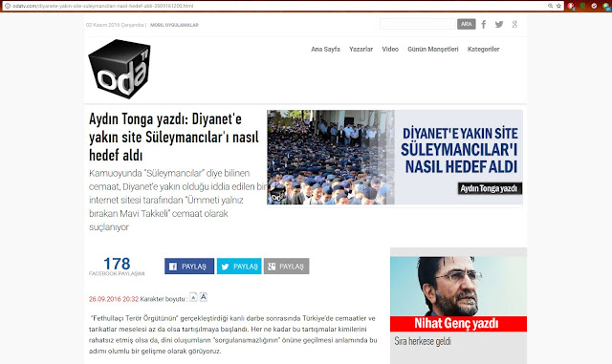Click the Karakter boyutu label
612x364 pixels.
click(x=163, y=299)
